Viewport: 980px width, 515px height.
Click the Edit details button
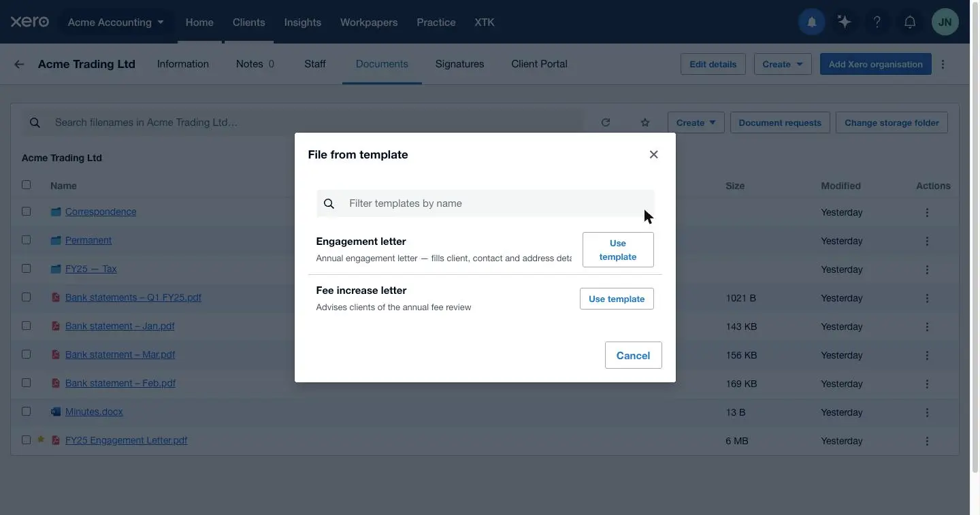click(713, 64)
